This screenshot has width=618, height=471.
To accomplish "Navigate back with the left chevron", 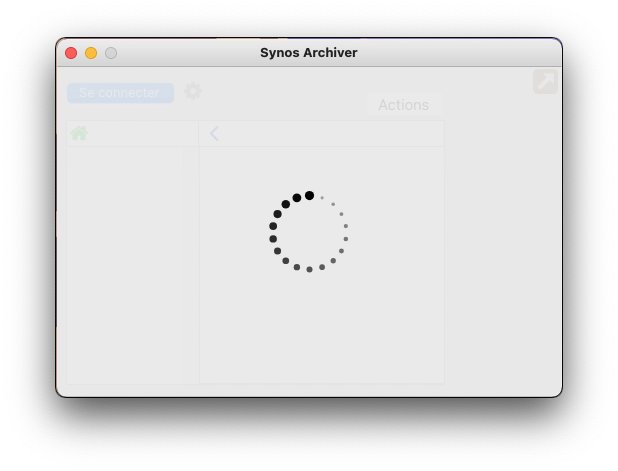I will point(214,134).
